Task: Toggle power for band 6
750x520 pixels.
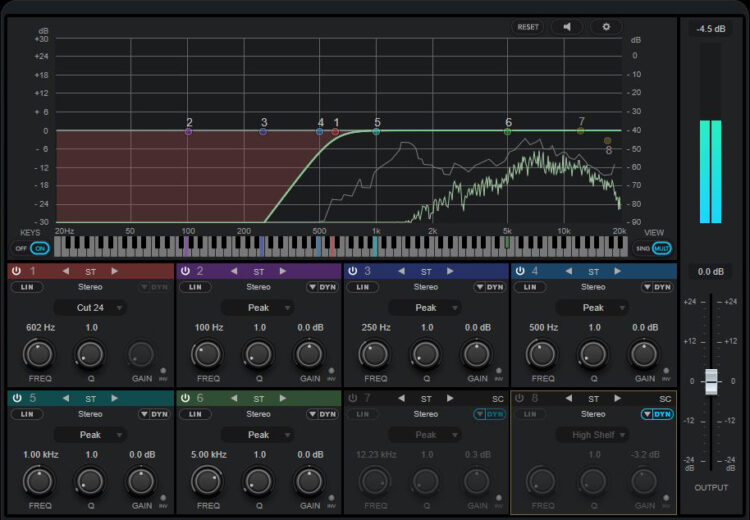Action: pos(185,398)
